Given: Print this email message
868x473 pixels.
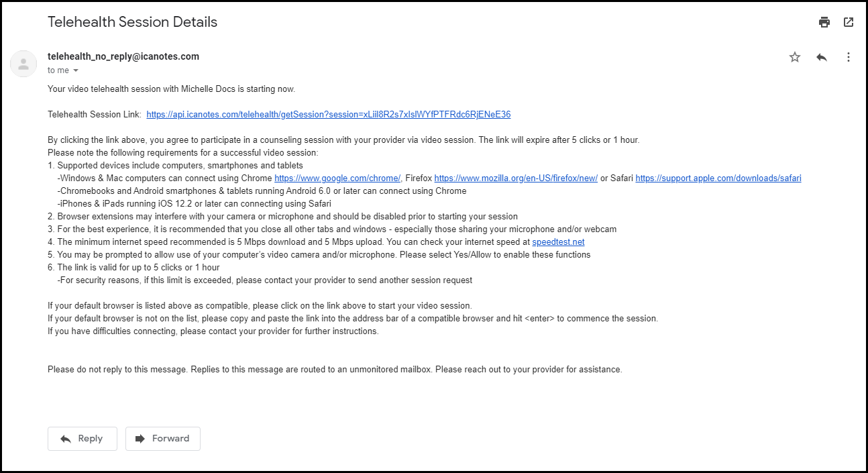Looking at the screenshot, I should 824,22.
